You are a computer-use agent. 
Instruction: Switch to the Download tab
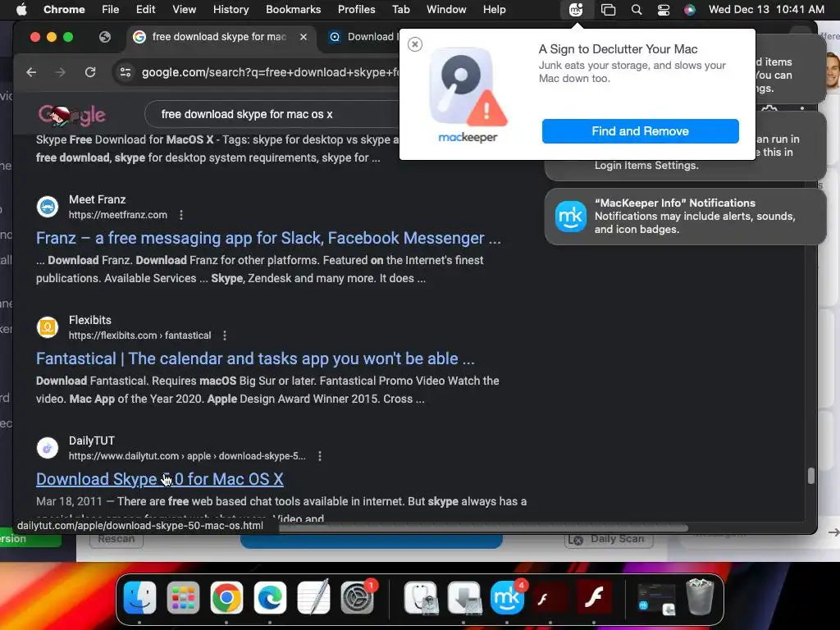[x=363, y=37]
